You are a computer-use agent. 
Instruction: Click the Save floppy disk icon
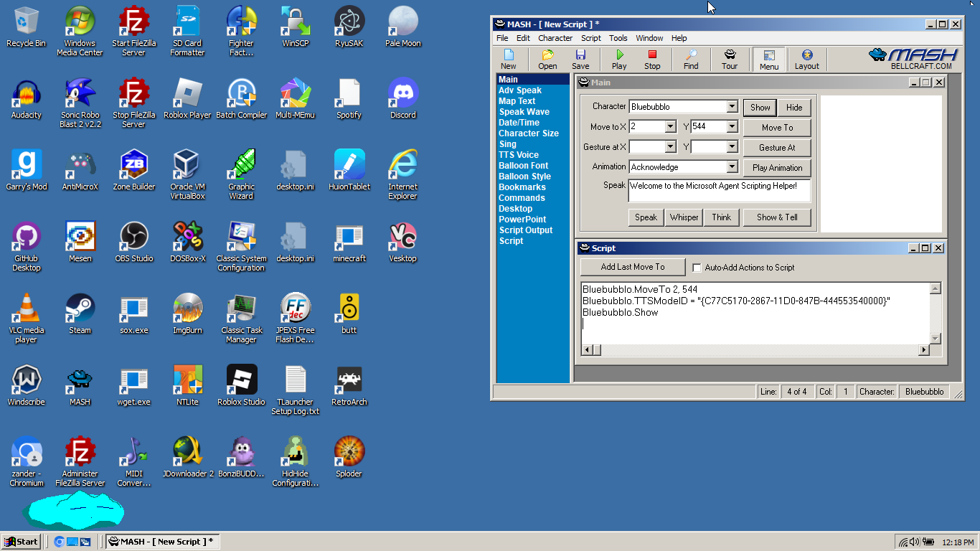[x=580, y=59]
